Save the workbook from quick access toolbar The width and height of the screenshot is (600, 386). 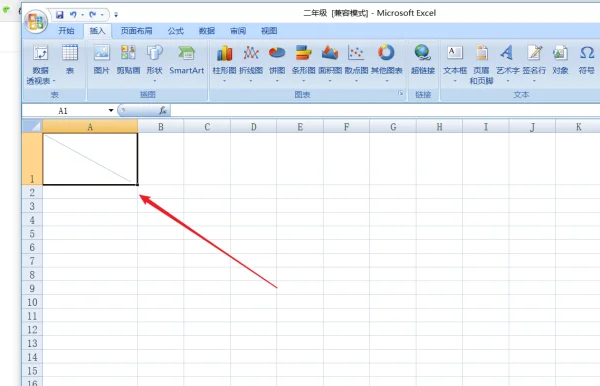coord(60,15)
